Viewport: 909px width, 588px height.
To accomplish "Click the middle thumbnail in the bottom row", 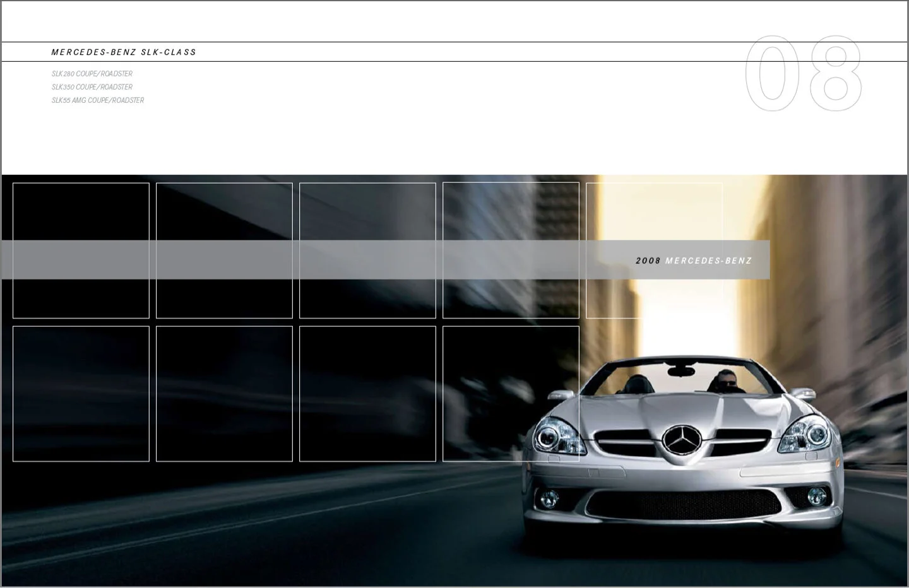I will click(367, 394).
